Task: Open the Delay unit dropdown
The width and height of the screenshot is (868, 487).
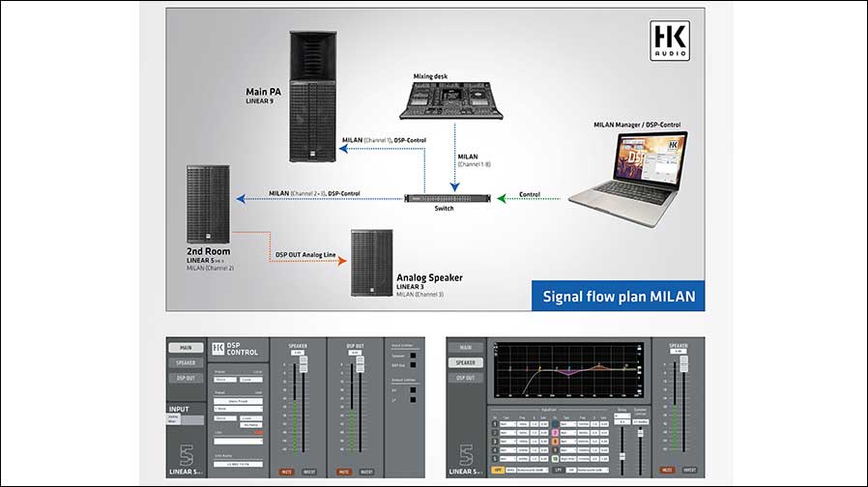Action: click(x=622, y=415)
